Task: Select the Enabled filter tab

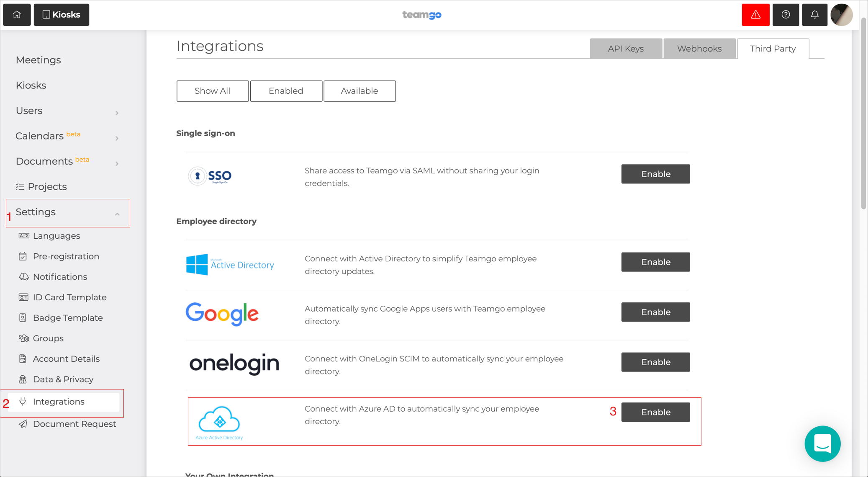Action: click(285, 90)
